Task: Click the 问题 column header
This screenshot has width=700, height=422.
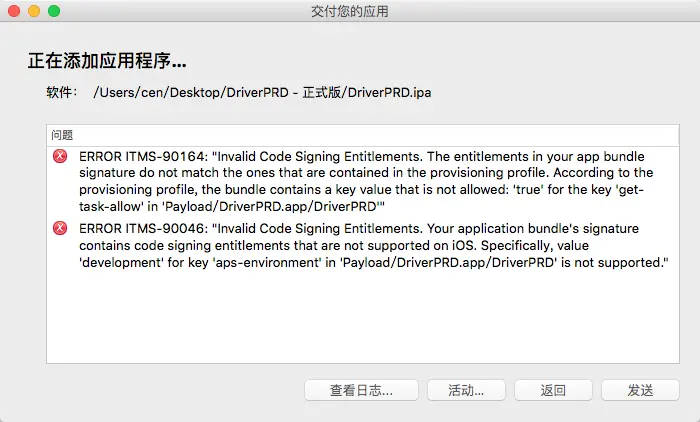Action: pos(362,135)
